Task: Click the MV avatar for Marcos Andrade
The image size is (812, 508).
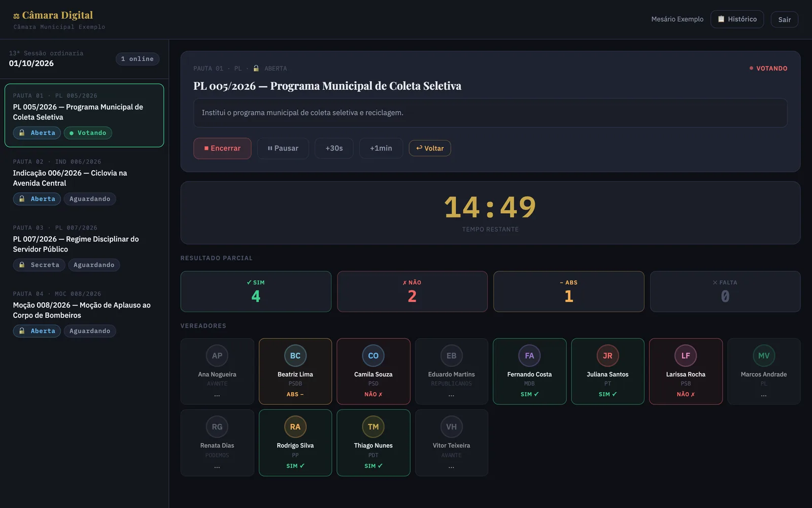Action: [764, 356]
